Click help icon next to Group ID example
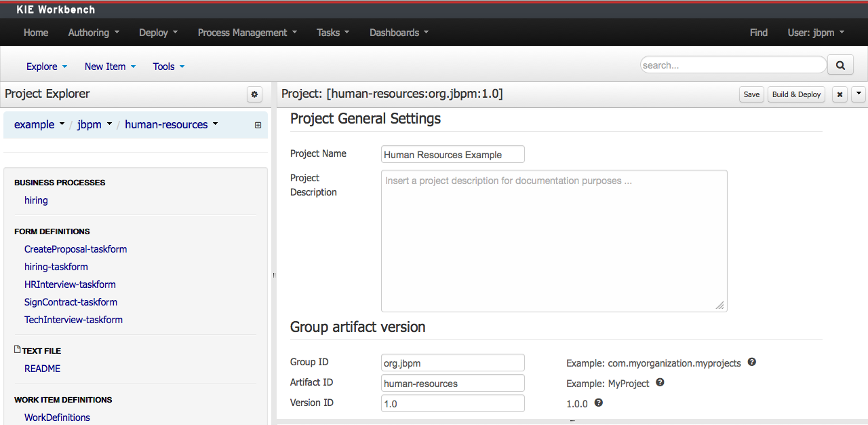The image size is (868, 425). 751,363
